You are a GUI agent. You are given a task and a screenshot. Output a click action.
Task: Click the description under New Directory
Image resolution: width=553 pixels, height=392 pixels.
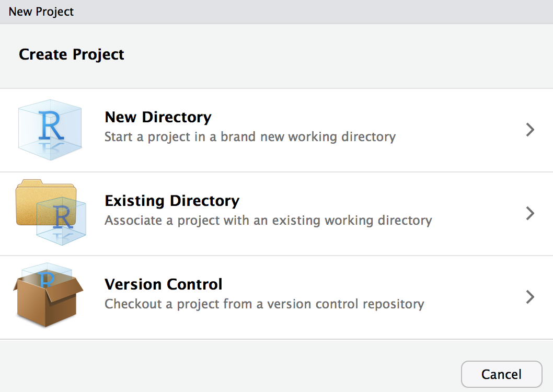click(x=250, y=136)
